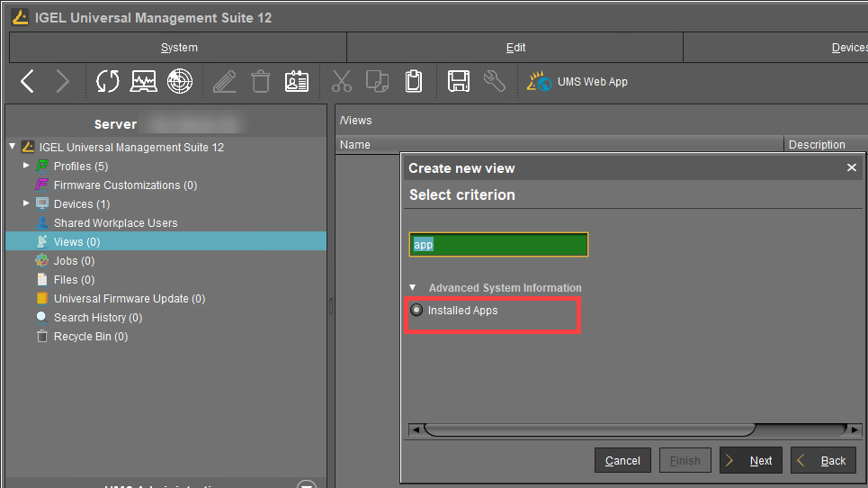Click the ID card icon in toolbar
868x488 pixels.
tap(297, 82)
